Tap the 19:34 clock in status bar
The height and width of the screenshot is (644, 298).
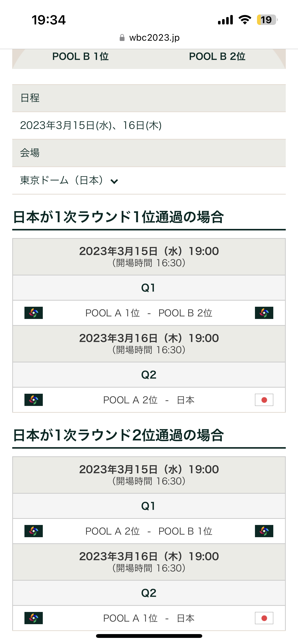coord(49,20)
